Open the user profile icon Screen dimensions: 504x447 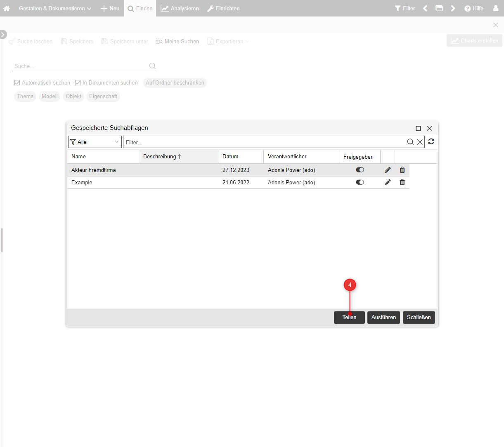tap(496, 8)
